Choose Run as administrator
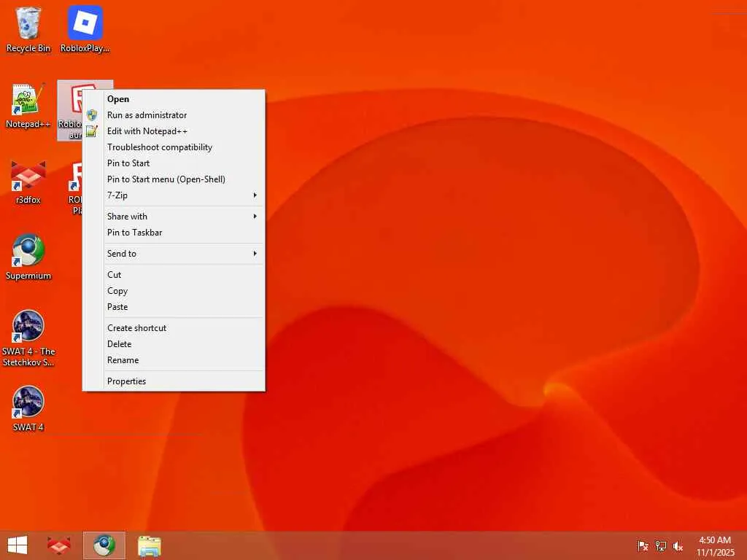This screenshot has height=560, width=747. click(x=174, y=115)
